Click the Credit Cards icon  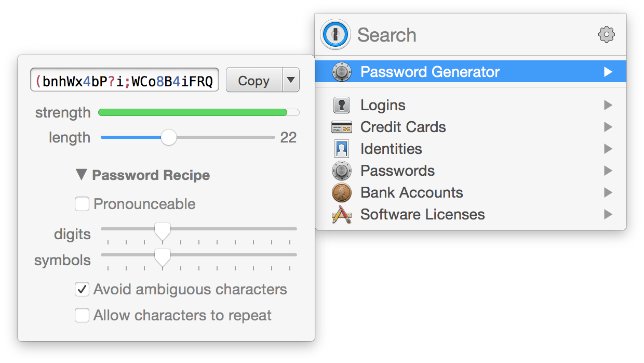(x=341, y=127)
